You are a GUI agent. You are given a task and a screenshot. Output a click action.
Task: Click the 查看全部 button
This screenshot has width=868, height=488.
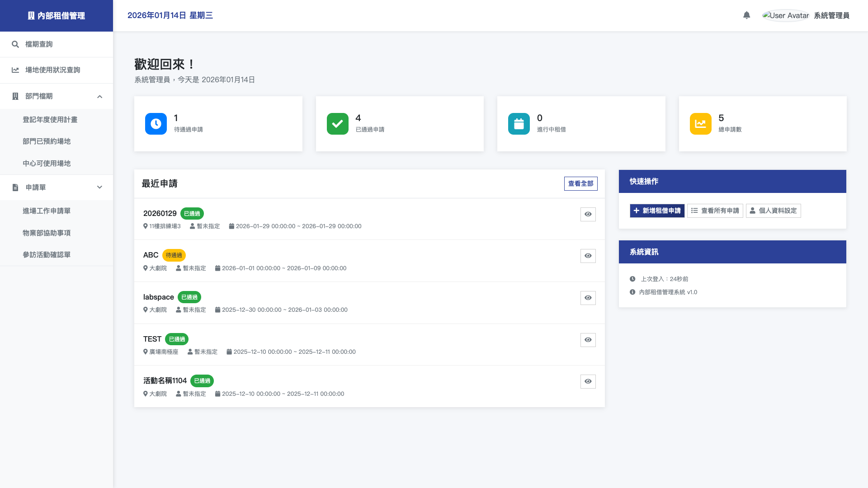click(580, 183)
